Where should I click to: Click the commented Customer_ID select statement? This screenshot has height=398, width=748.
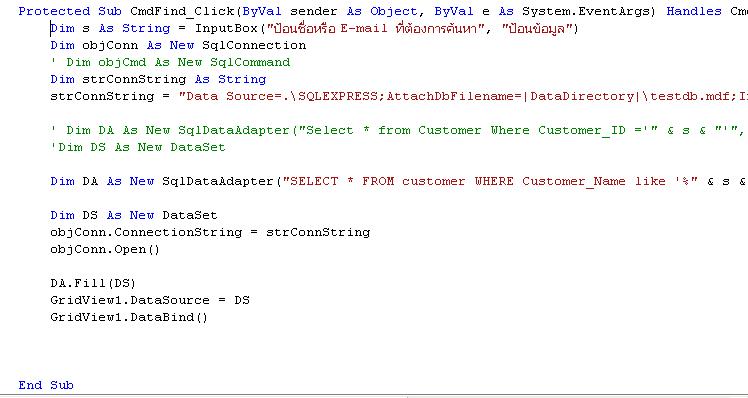click(x=398, y=131)
